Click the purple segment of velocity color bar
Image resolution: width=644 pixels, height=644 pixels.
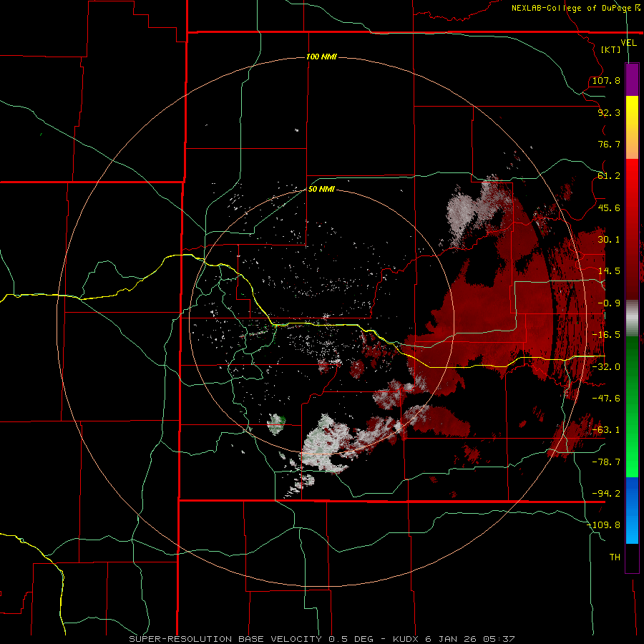pos(632,79)
